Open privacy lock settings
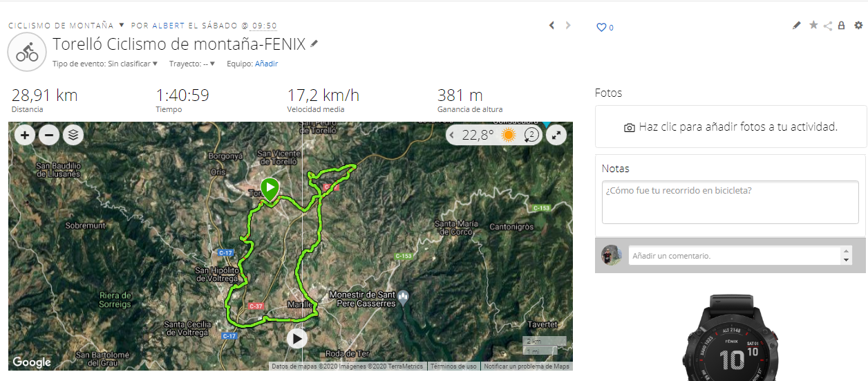This screenshot has height=381, width=868. click(x=841, y=26)
